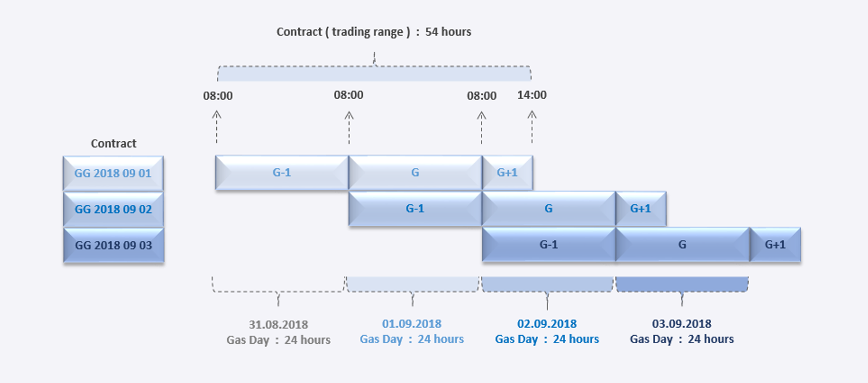The width and height of the screenshot is (868, 383).
Task: Click the 02.09.2018 Gas Day label
Action: pos(547,331)
